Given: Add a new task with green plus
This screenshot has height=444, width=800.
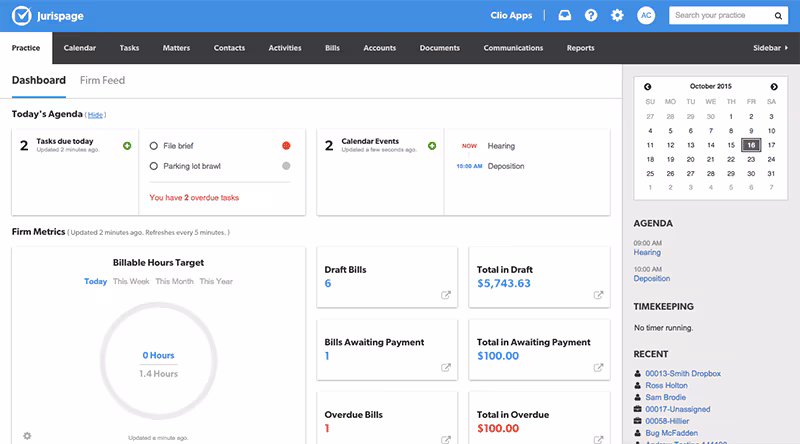Looking at the screenshot, I should tap(127, 146).
